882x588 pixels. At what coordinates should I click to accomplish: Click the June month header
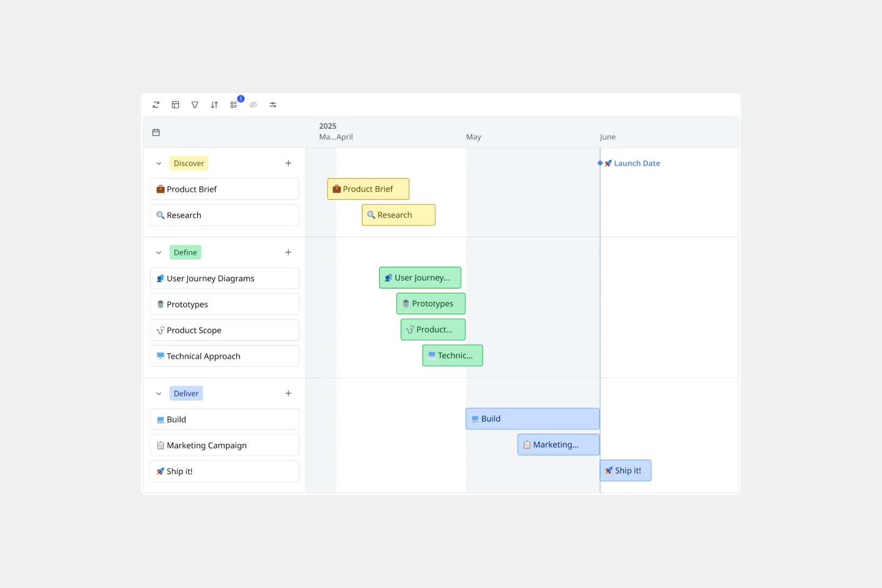click(x=608, y=137)
